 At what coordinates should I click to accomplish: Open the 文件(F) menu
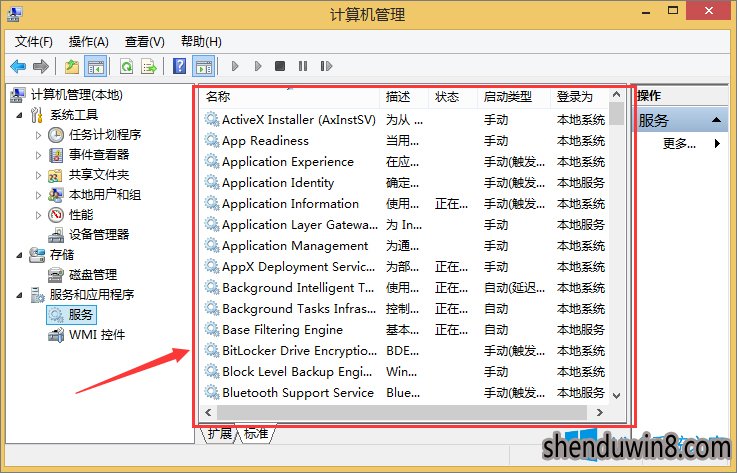coord(33,42)
